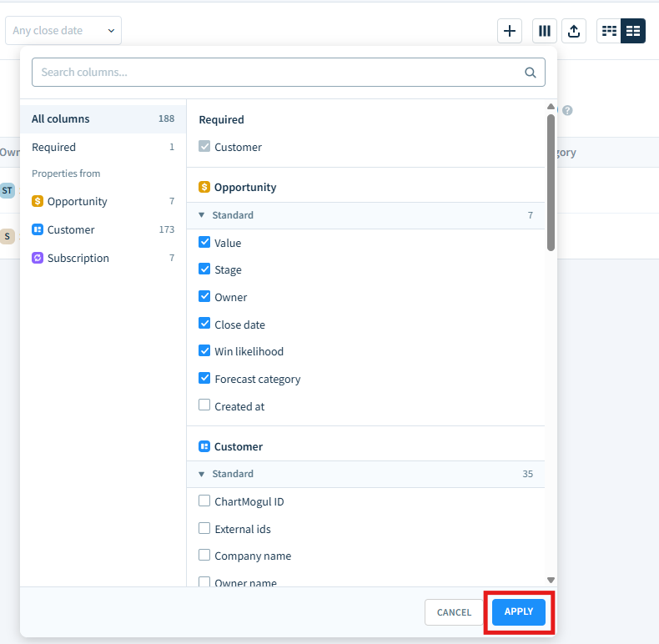Open the Any close date dropdown
The image size is (659, 644).
coord(63,31)
